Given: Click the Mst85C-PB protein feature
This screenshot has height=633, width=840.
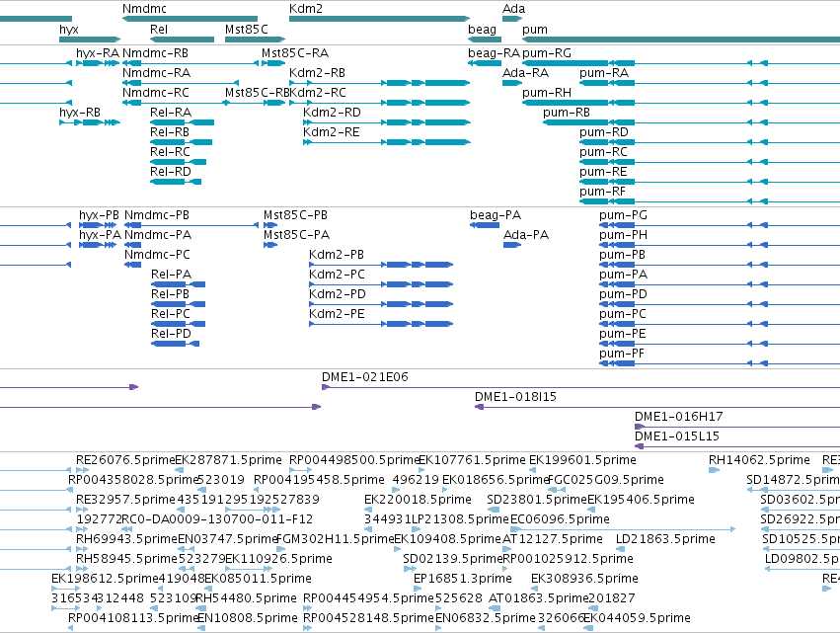Looking at the screenshot, I should [x=270, y=225].
